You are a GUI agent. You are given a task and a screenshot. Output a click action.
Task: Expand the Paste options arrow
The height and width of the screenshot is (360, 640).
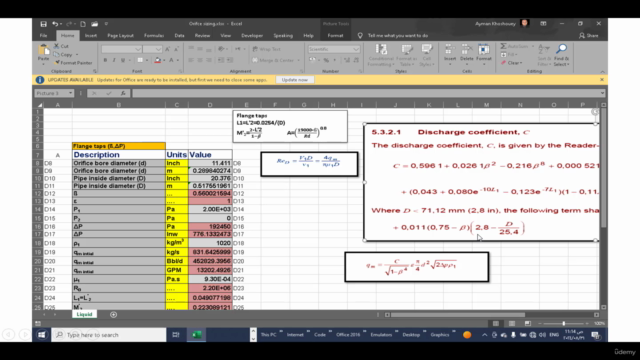coord(43,64)
